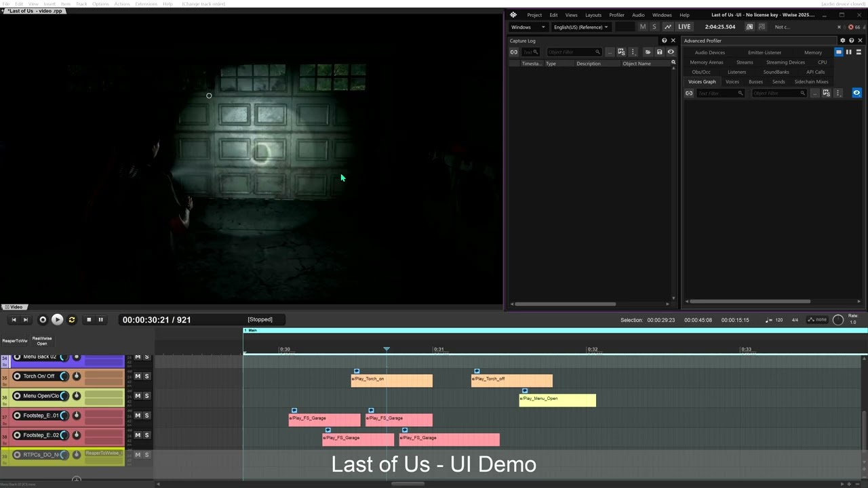
Task: Click the Advanced Profiler text filter field
Action: (720, 93)
